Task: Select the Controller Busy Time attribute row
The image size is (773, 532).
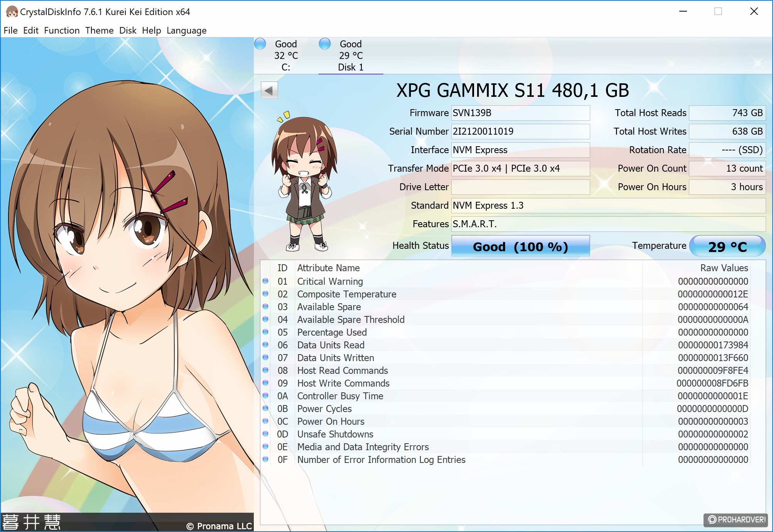Action: point(505,396)
